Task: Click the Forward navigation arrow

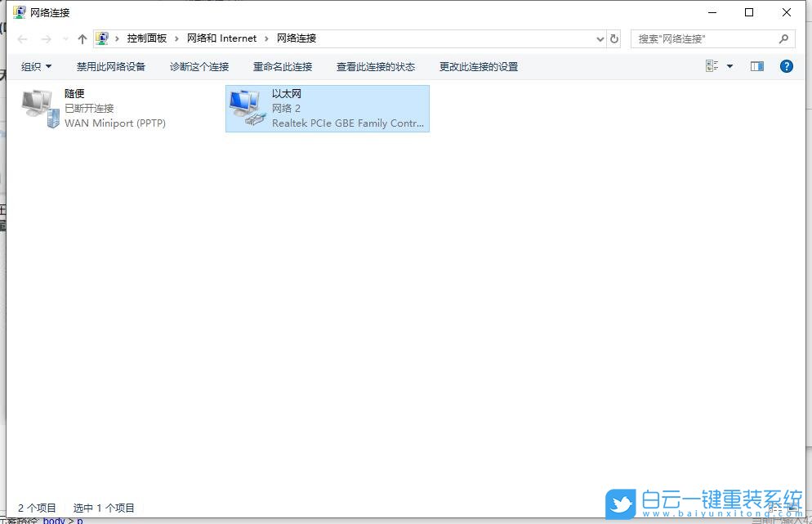Action: click(47, 38)
